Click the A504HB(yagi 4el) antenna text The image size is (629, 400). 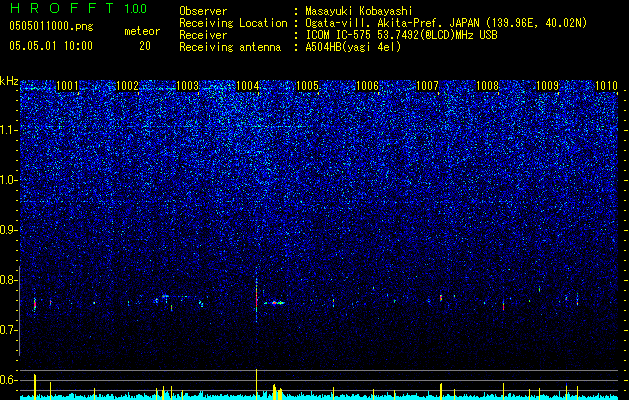[x=353, y=47]
